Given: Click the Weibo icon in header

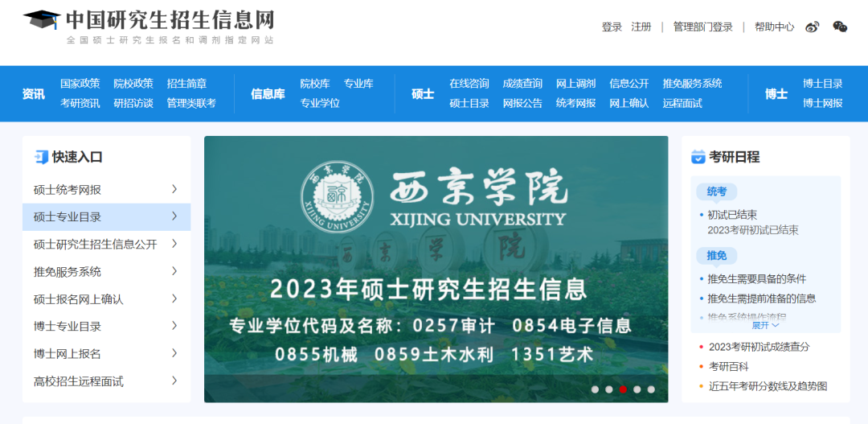Looking at the screenshot, I should coord(813,27).
